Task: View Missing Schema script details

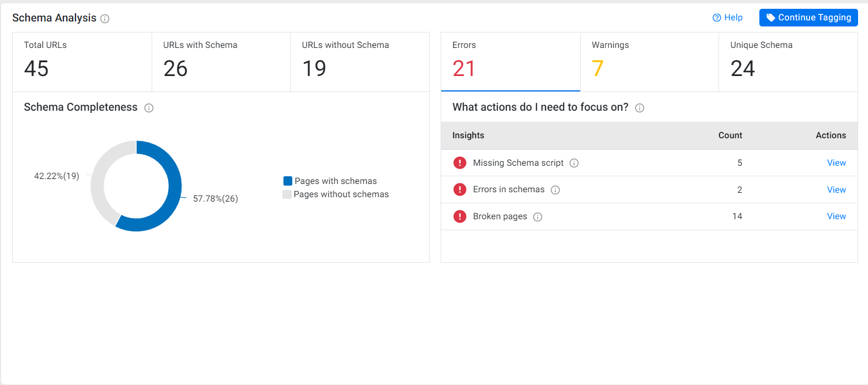Action: tap(836, 163)
